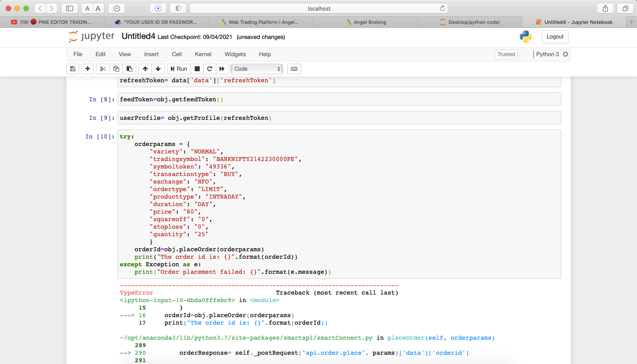Click the Last Checkpoint: 09/04/2021 text
Screen dimensions: 637x364
pos(195,37)
